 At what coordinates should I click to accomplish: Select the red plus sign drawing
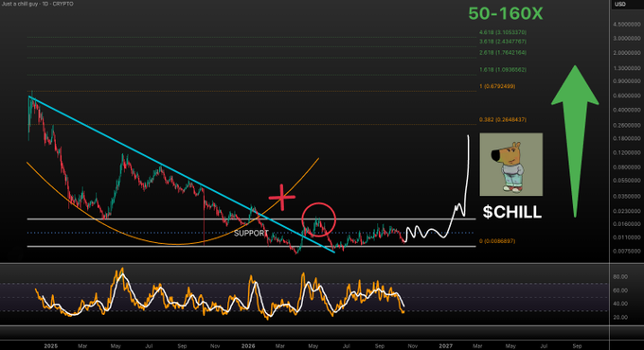coord(282,198)
